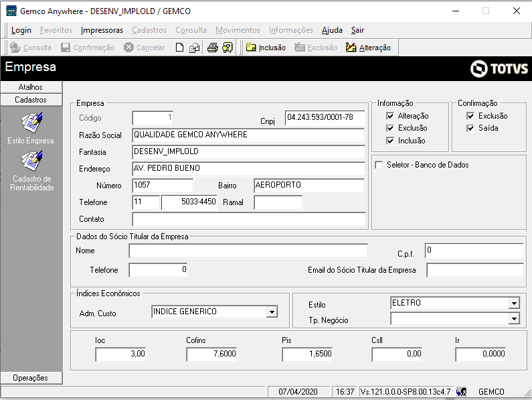Screen dimensions: 532x400
Task: Open the Favoritos menu
Action: 56,30
